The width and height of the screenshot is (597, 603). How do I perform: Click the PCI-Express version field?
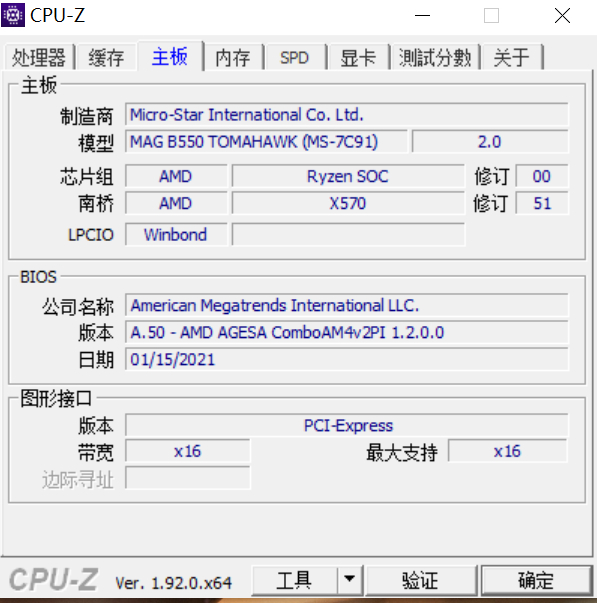coord(347,425)
